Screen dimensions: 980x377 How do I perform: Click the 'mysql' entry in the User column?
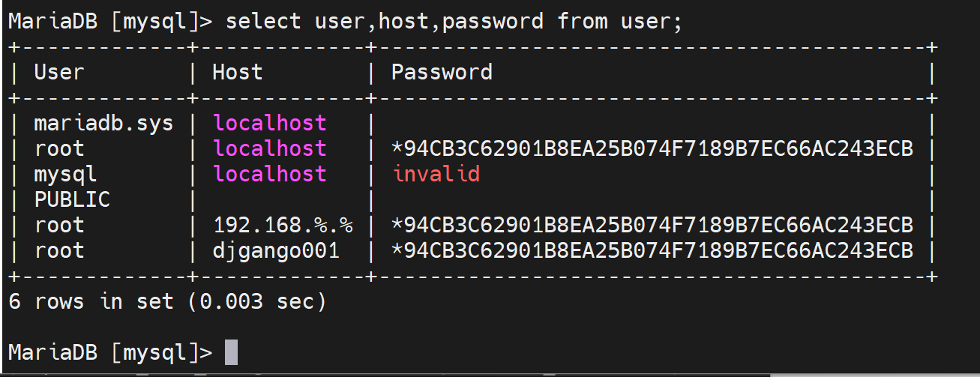click(x=66, y=174)
